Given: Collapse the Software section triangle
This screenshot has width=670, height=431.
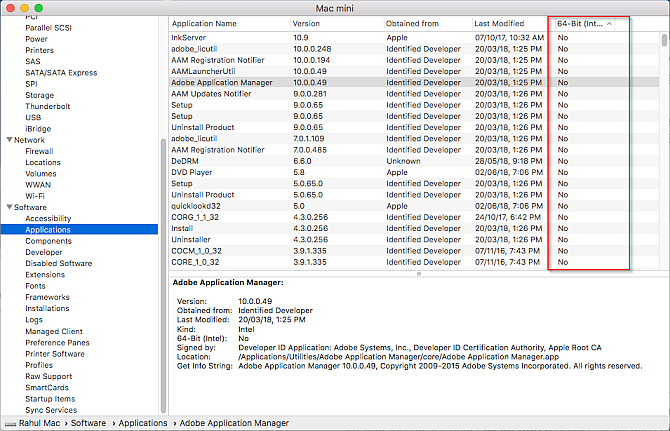Looking at the screenshot, I should coord(8,207).
